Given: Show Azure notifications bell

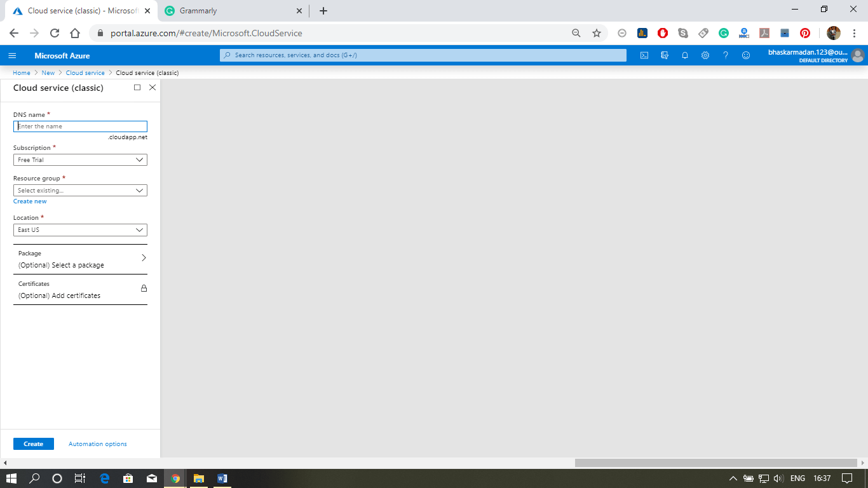Looking at the screenshot, I should [x=685, y=55].
